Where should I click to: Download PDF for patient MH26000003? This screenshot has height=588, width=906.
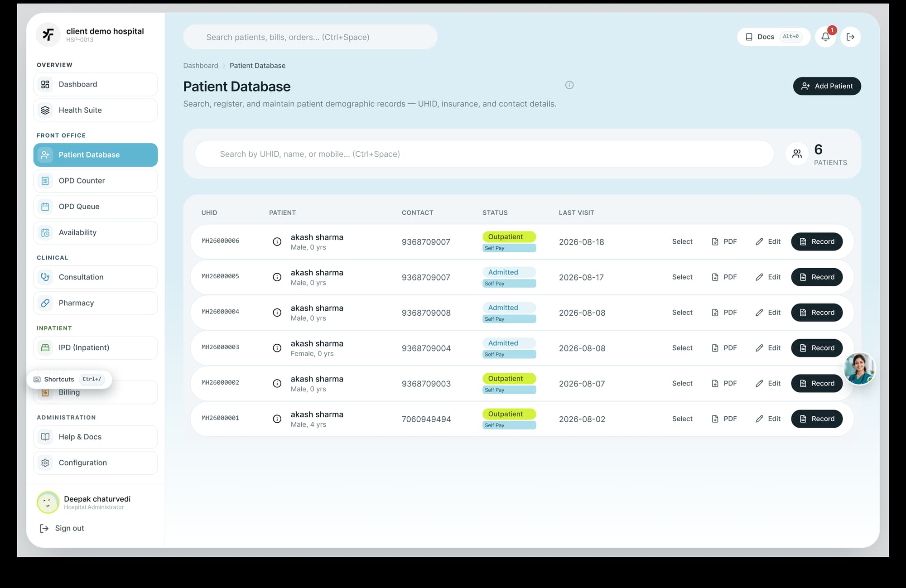(x=724, y=348)
